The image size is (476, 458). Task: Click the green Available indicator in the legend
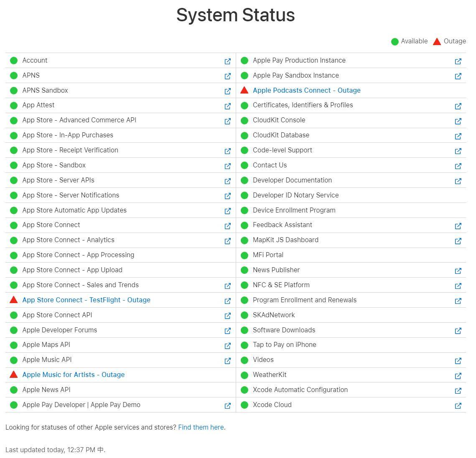(394, 41)
